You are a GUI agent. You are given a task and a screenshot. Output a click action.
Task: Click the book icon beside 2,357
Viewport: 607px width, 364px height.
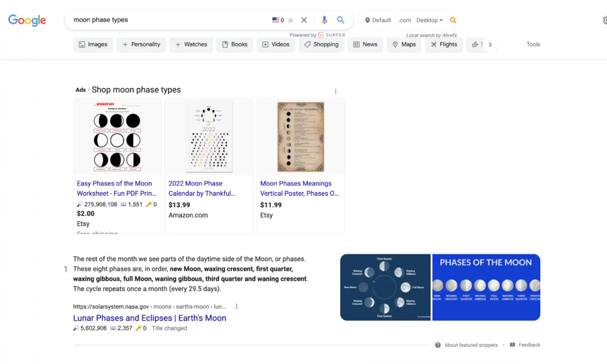113,328
